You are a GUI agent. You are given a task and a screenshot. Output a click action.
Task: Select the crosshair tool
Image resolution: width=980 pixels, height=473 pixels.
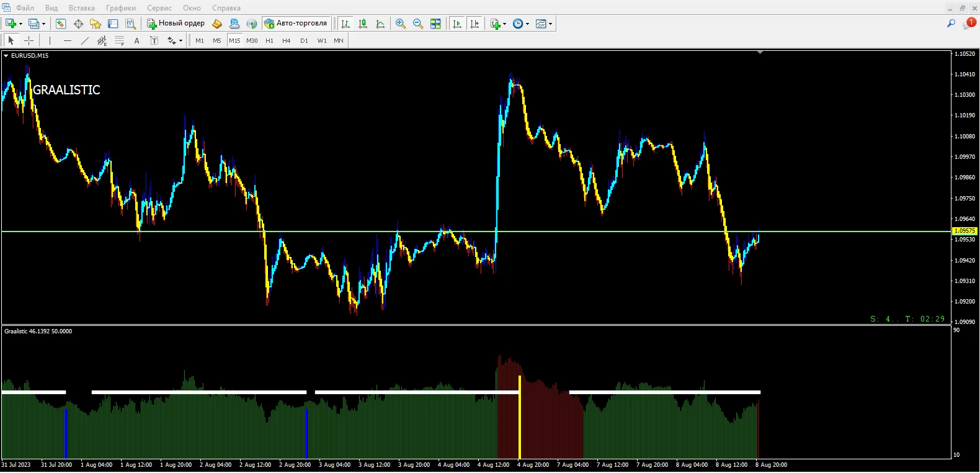[29, 40]
